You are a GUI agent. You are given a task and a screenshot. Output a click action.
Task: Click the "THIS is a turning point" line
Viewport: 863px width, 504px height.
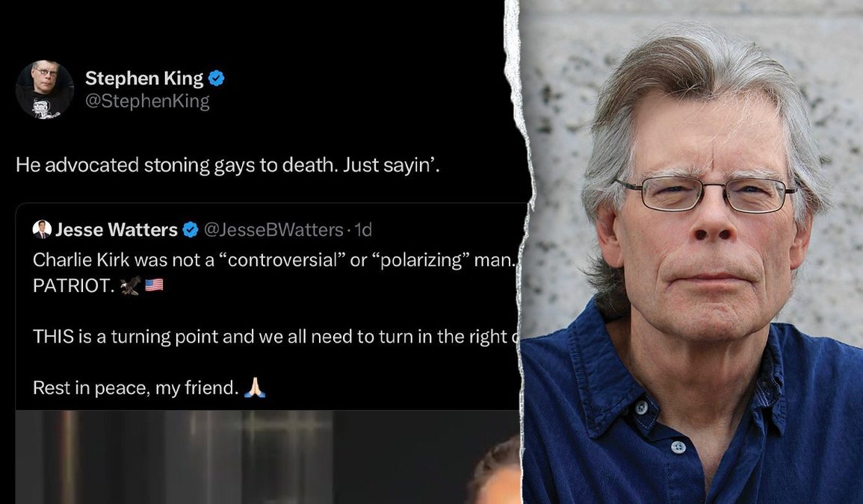click(276, 336)
